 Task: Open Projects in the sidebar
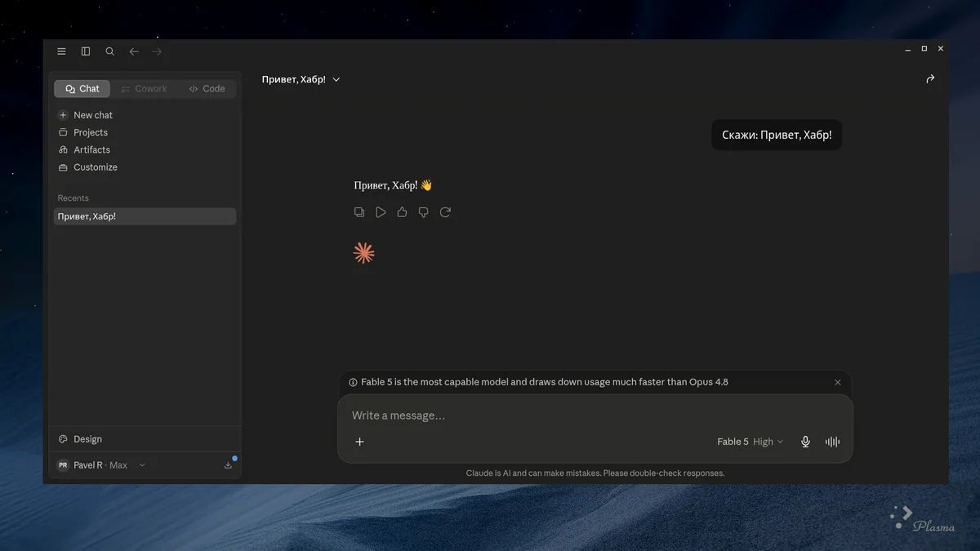82,132
